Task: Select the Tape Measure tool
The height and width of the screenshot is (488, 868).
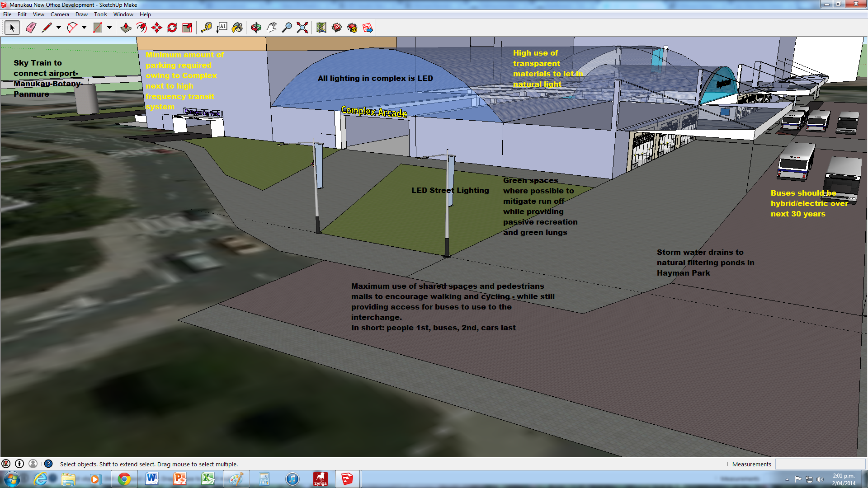Action: (206, 28)
